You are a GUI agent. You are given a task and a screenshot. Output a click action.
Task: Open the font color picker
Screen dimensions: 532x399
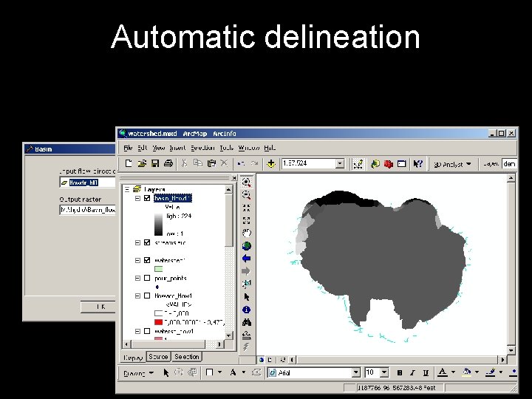(x=453, y=373)
